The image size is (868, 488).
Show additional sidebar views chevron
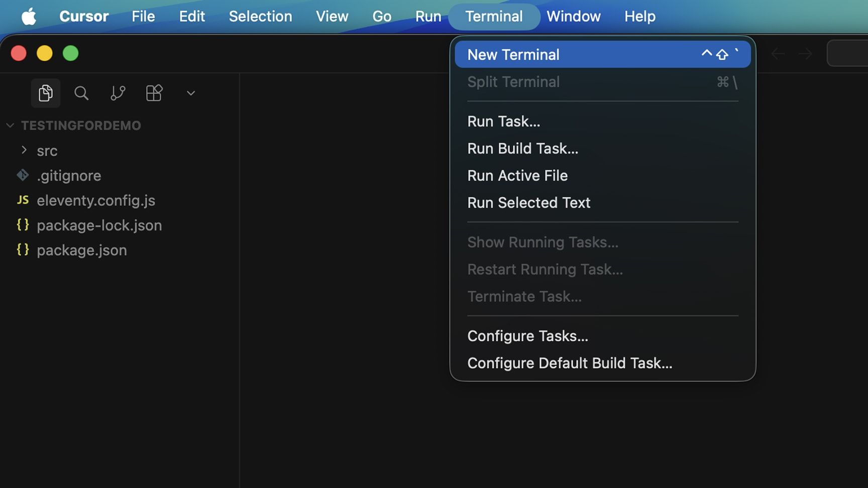pos(190,93)
